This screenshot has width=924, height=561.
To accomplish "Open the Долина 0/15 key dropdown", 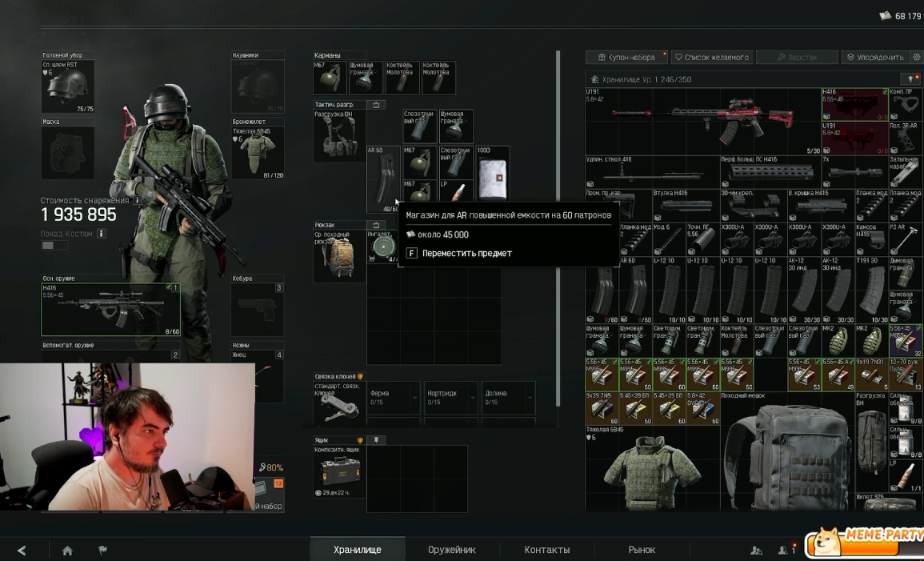I will (508, 398).
